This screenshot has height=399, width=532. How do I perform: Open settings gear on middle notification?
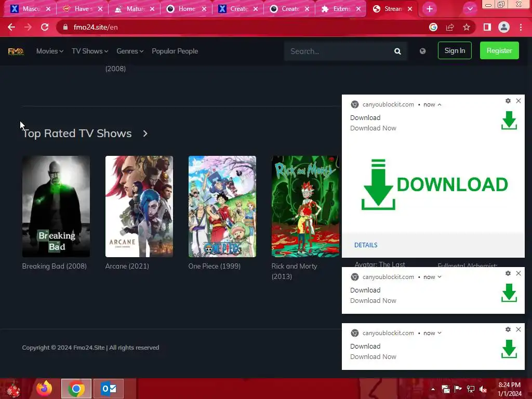508,273
